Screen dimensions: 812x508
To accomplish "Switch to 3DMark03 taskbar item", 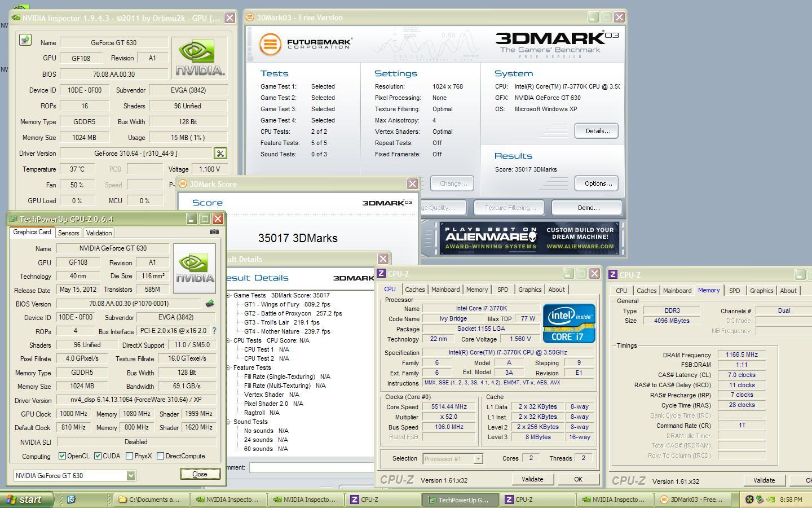I will pyautogui.click(x=692, y=500).
